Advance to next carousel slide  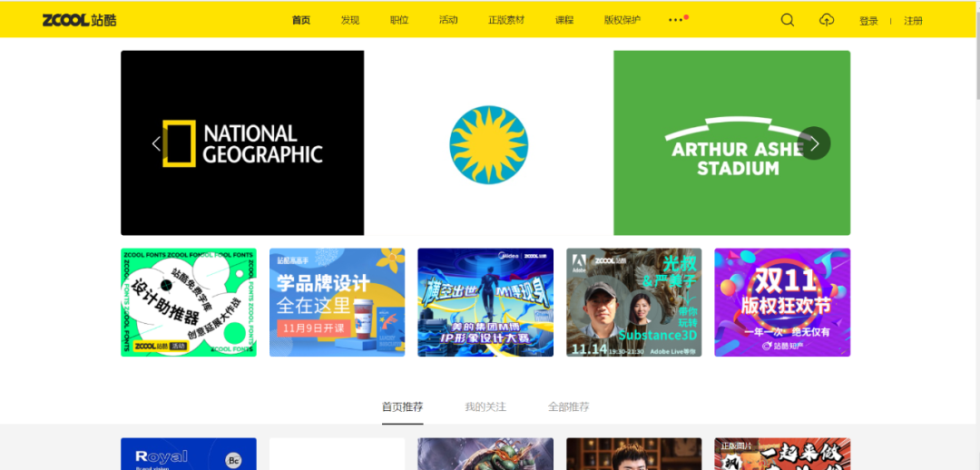[x=814, y=143]
